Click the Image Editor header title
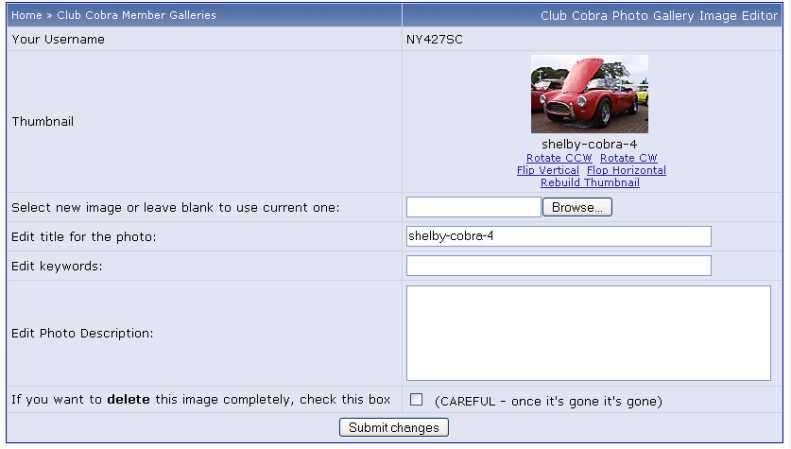Viewport: 791px width, 449px height. point(660,16)
